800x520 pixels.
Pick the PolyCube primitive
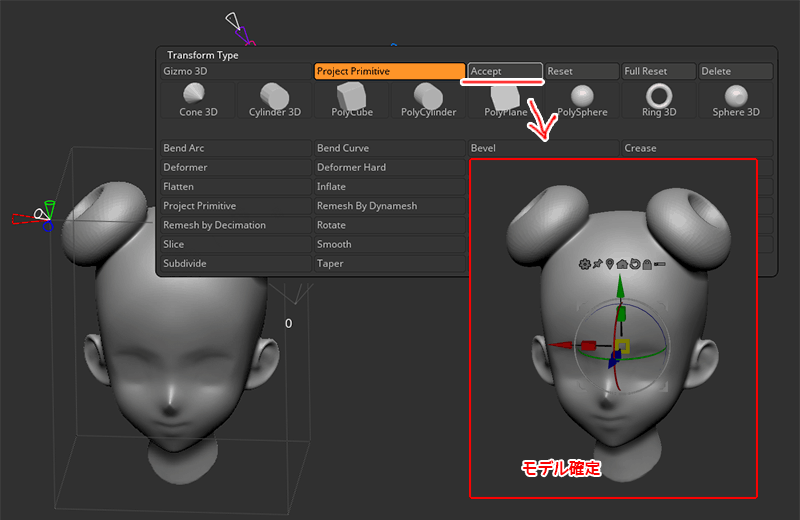coord(351,99)
